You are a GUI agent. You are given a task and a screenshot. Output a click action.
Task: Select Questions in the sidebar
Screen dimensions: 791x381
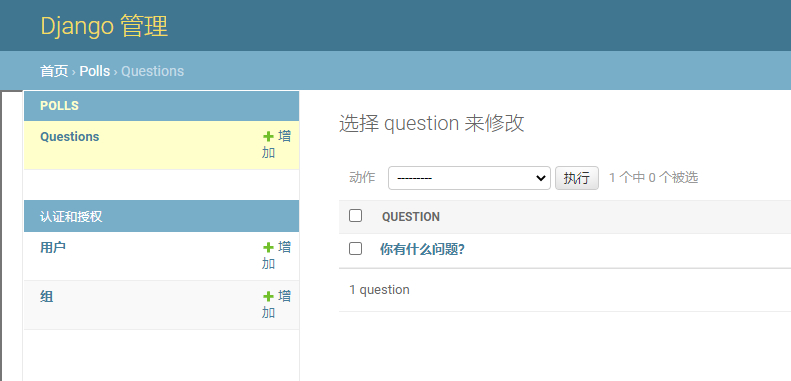tap(70, 137)
